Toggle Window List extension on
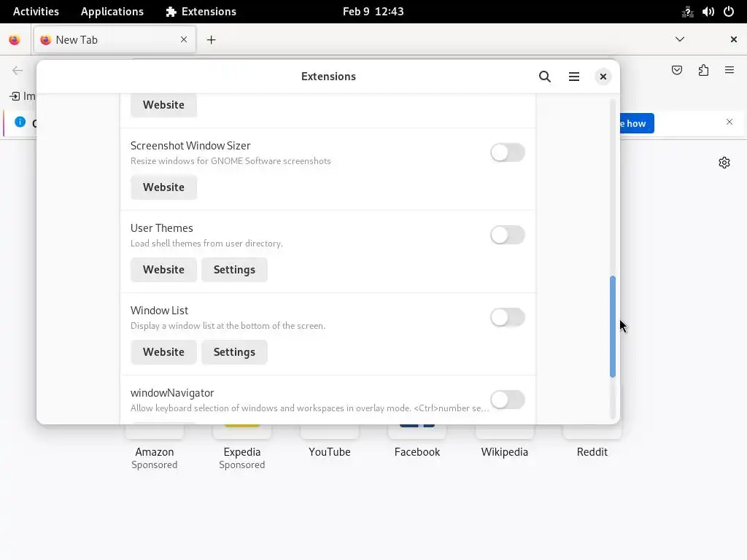The height and width of the screenshot is (560, 747). click(508, 317)
